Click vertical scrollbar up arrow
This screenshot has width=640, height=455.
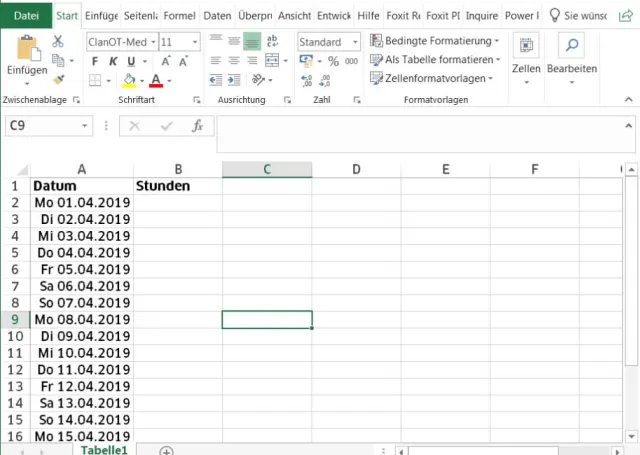(631, 169)
